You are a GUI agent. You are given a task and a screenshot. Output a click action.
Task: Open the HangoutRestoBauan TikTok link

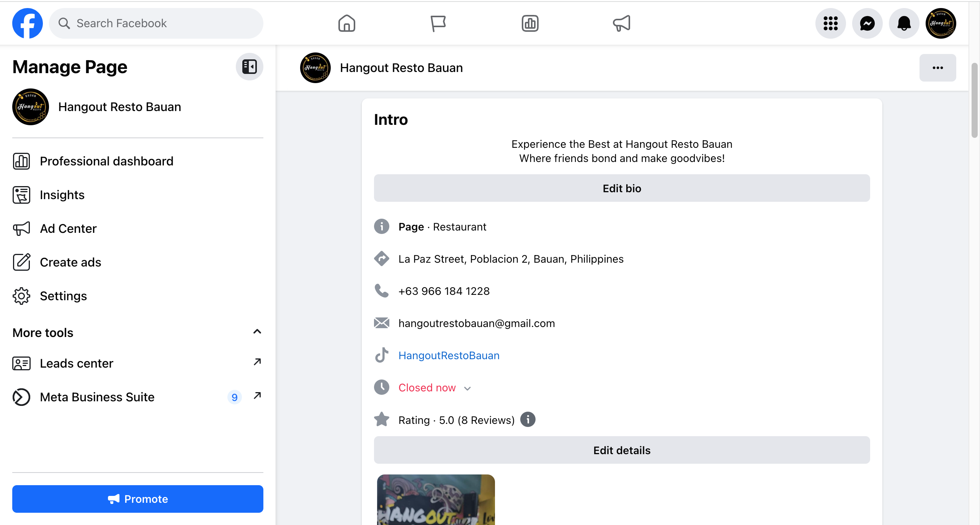pyautogui.click(x=449, y=356)
